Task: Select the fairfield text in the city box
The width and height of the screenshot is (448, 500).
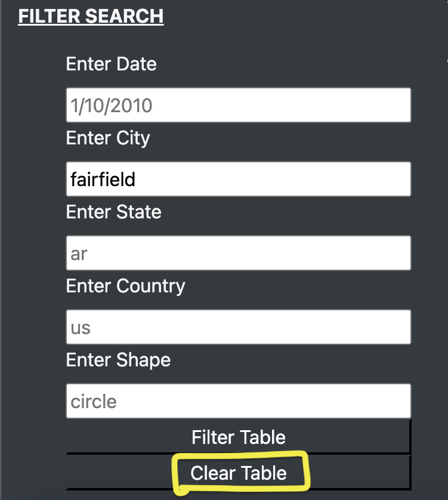Action: (x=104, y=179)
